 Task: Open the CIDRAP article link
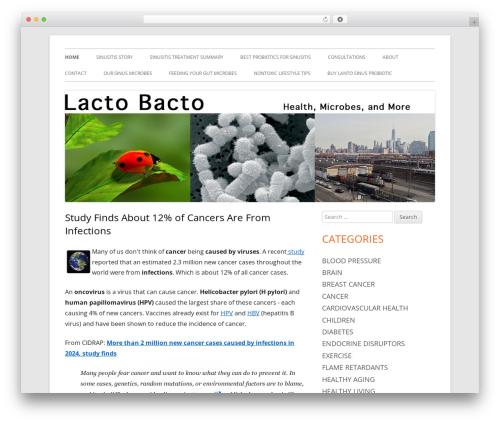pos(179,348)
